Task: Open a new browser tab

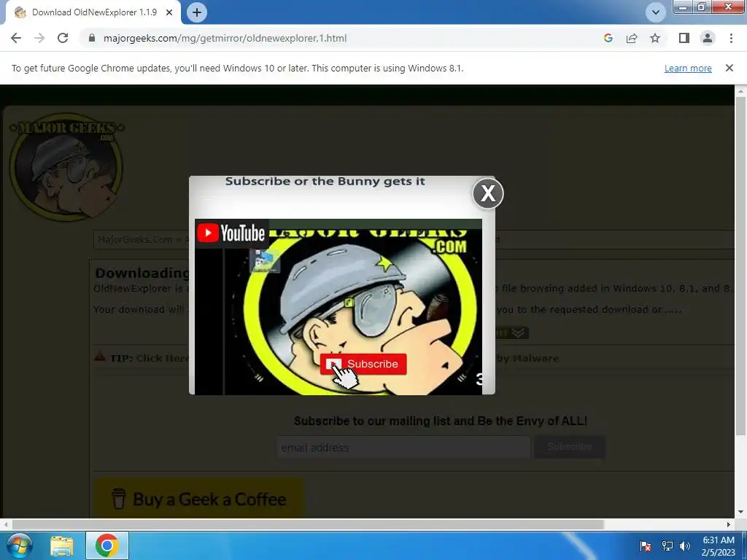Action: [x=197, y=12]
